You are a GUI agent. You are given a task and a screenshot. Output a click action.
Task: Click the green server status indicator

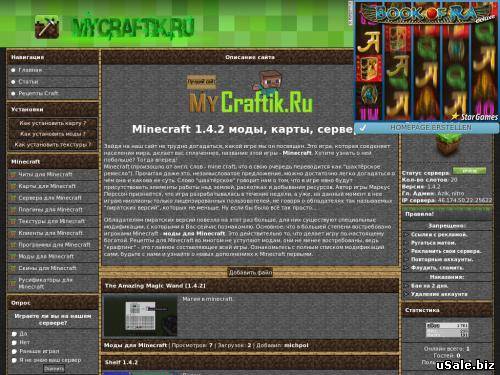tap(469, 171)
